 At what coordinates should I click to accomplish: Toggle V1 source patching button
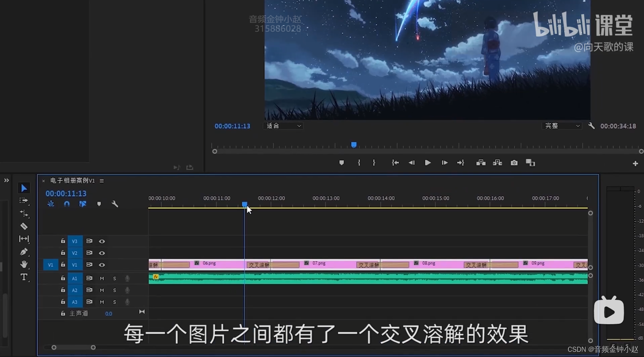(51, 265)
